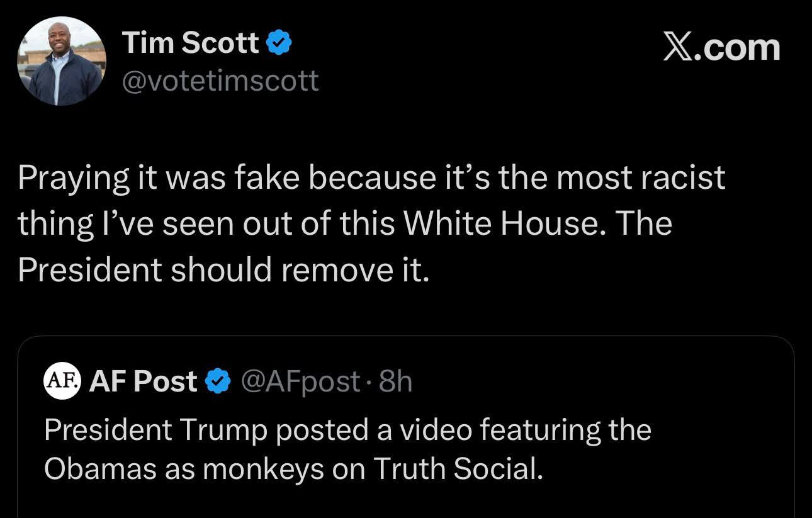This screenshot has width=812, height=518.
Task: Open Tim Scott's profile picture
Action: [x=62, y=61]
